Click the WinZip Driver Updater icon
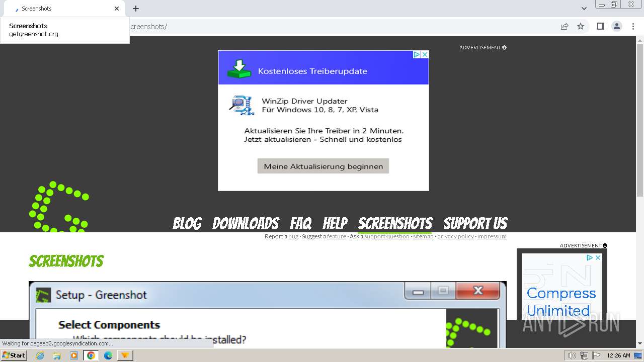This screenshot has height=362, width=644. point(242,105)
